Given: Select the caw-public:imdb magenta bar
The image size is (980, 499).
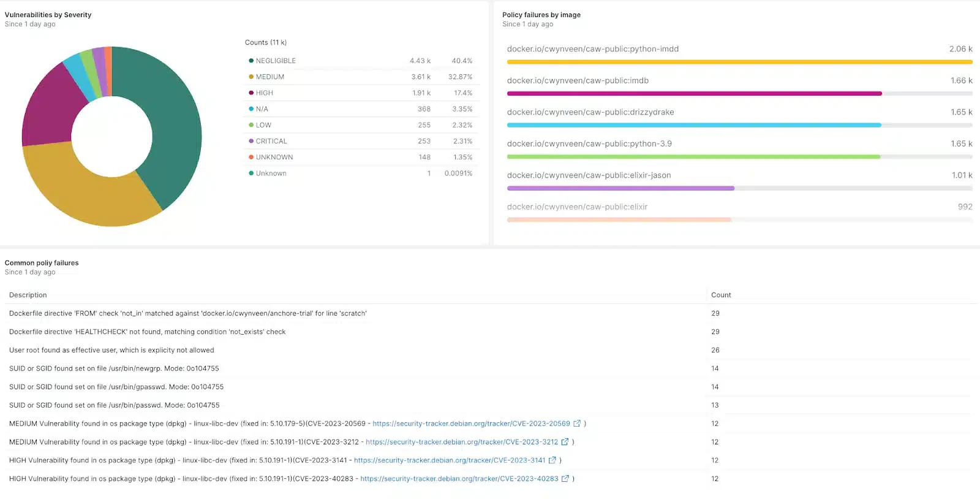Looking at the screenshot, I should click(x=694, y=94).
